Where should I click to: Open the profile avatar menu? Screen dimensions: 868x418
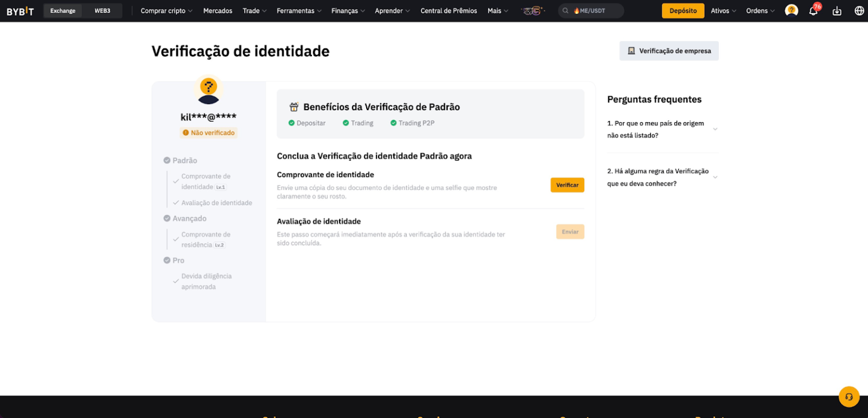pos(791,10)
